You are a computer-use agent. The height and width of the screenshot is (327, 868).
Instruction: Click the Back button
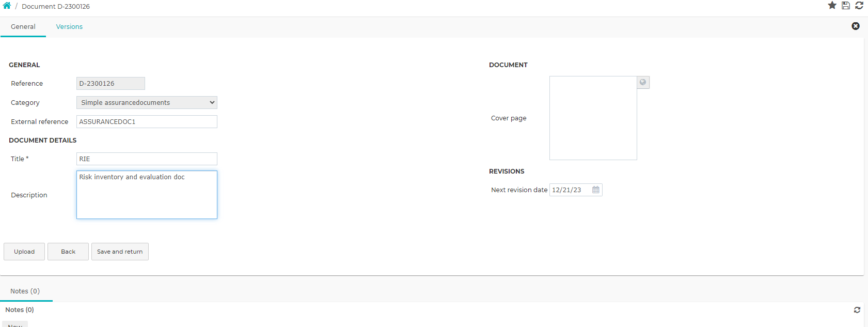(68, 252)
